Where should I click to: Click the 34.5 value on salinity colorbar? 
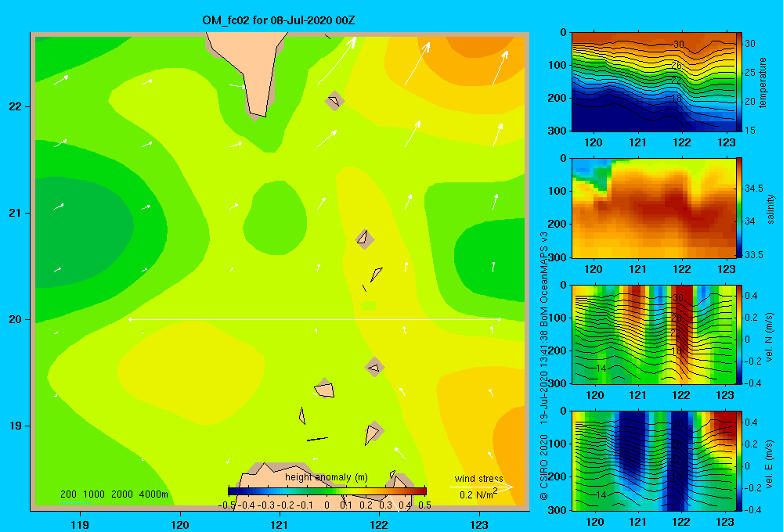[754, 188]
